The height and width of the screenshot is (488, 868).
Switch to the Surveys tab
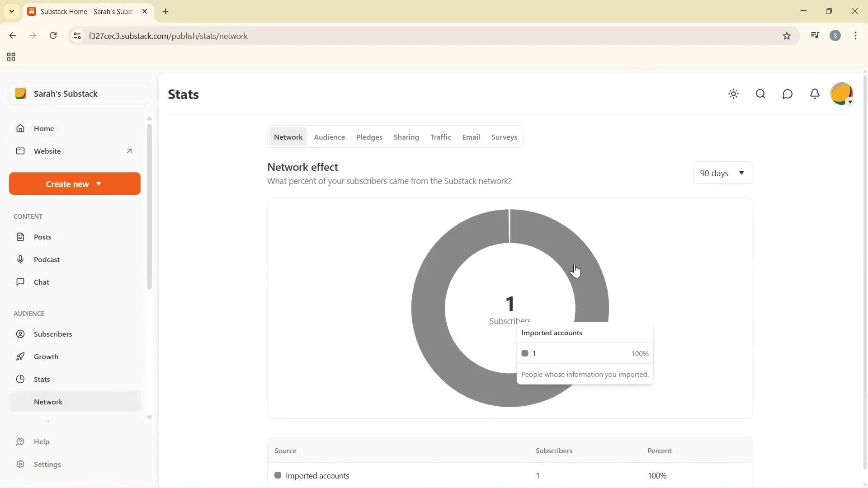coord(504,137)
